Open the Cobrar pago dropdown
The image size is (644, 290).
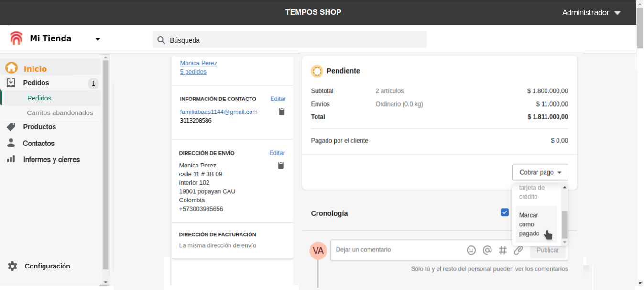coord(540,172)
